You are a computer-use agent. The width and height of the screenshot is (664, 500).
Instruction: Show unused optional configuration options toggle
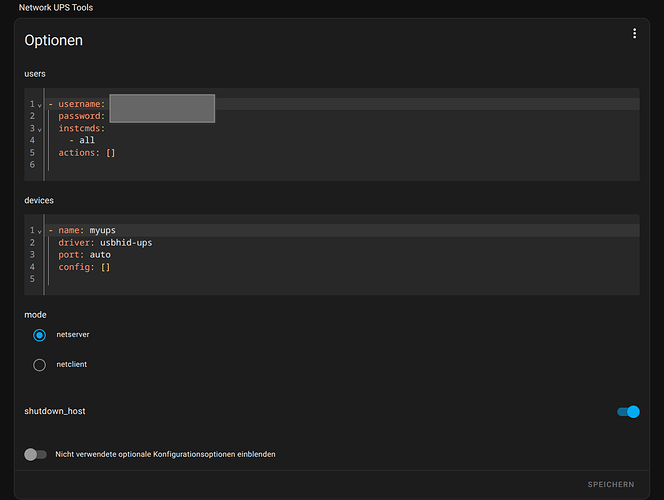pyautogui.click(x=35, y=454)
